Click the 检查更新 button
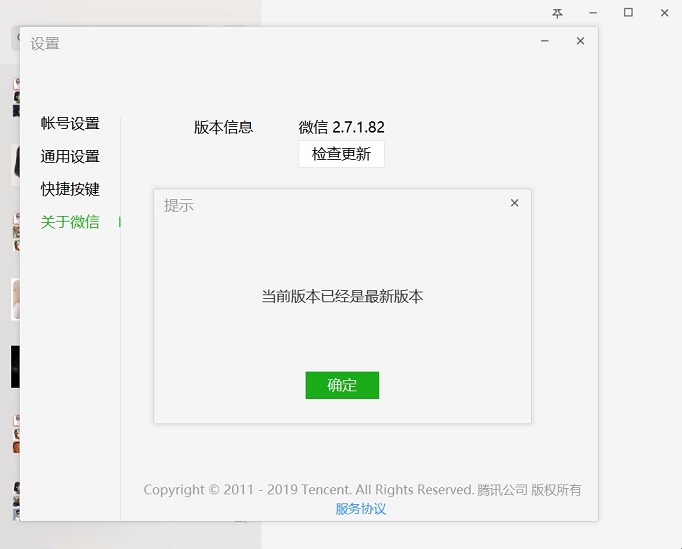Screen dimensions: 682x549 (341, 154)
